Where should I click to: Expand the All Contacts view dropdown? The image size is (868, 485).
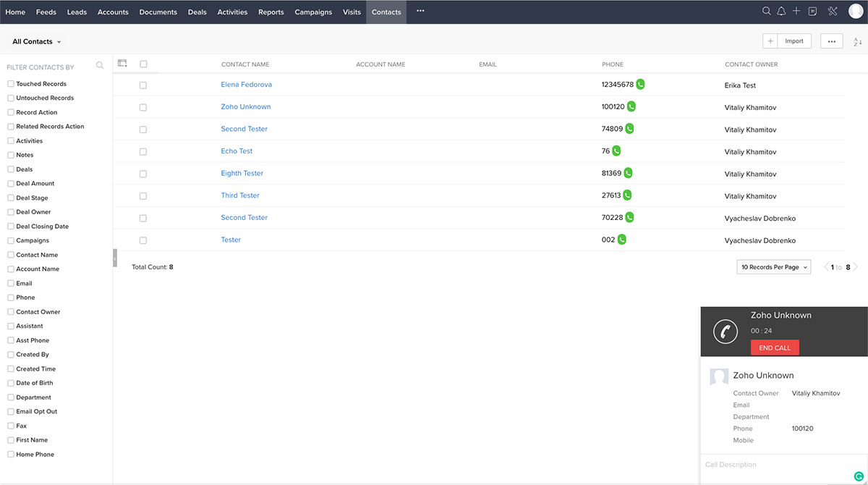tap(37, 42)
